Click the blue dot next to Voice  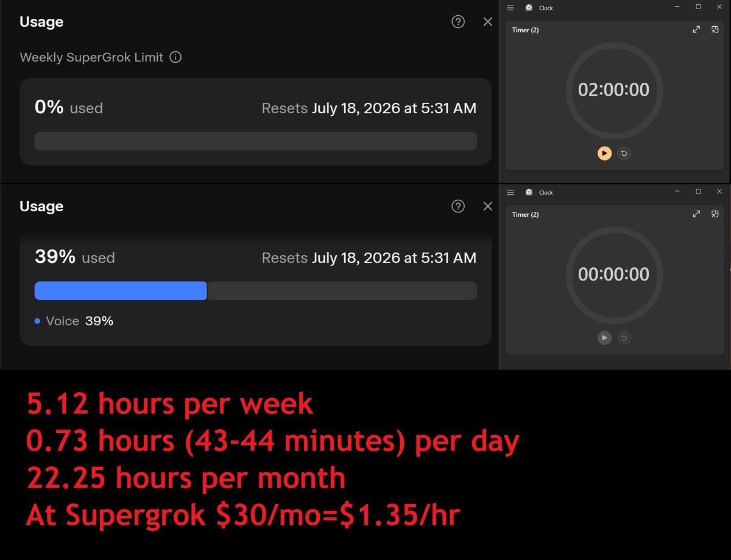point(38,321)
